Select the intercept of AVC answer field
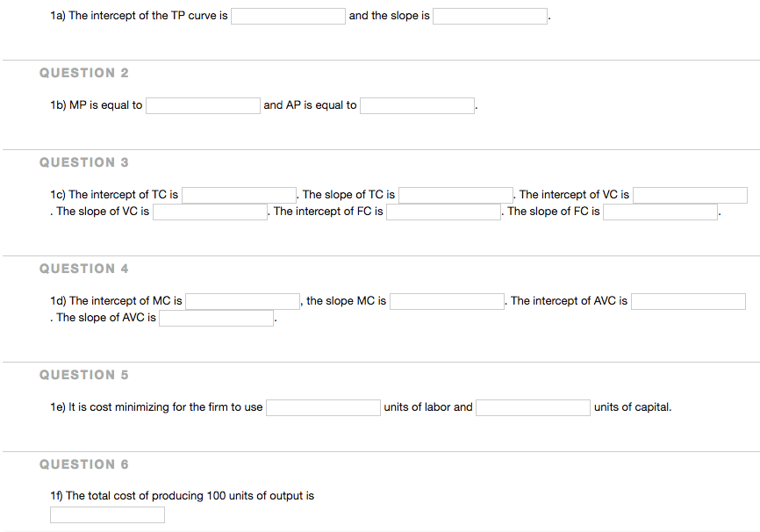Viewport: 760px width, 532px height. [x=688, y=302]
